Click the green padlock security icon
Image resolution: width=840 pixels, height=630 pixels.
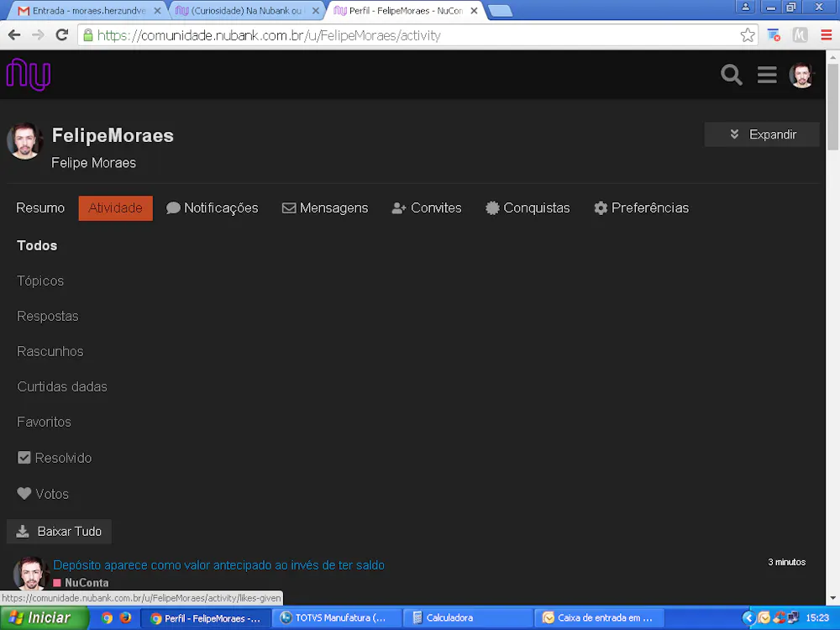tap(88, 35)
